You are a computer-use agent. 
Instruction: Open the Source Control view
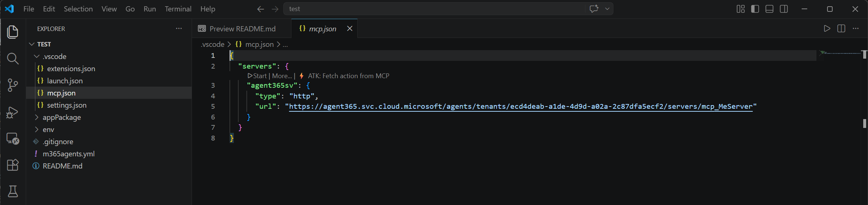click(13, 85)
